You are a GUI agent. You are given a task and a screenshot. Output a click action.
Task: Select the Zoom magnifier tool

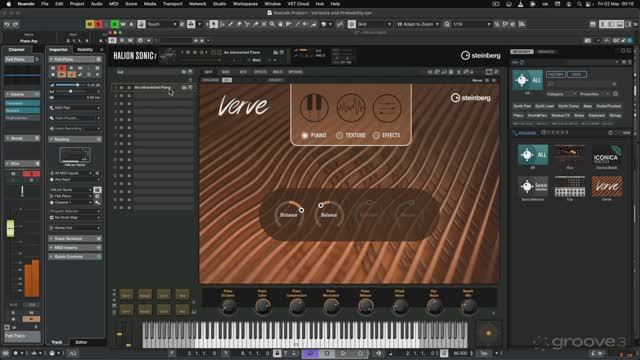(x=272, y=24)
